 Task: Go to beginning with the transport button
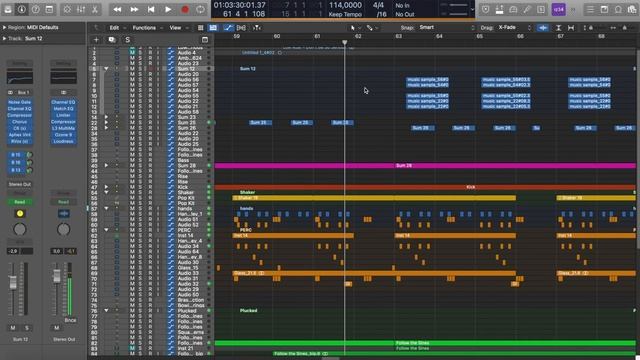pyautogui.click(x=151, y=9)
